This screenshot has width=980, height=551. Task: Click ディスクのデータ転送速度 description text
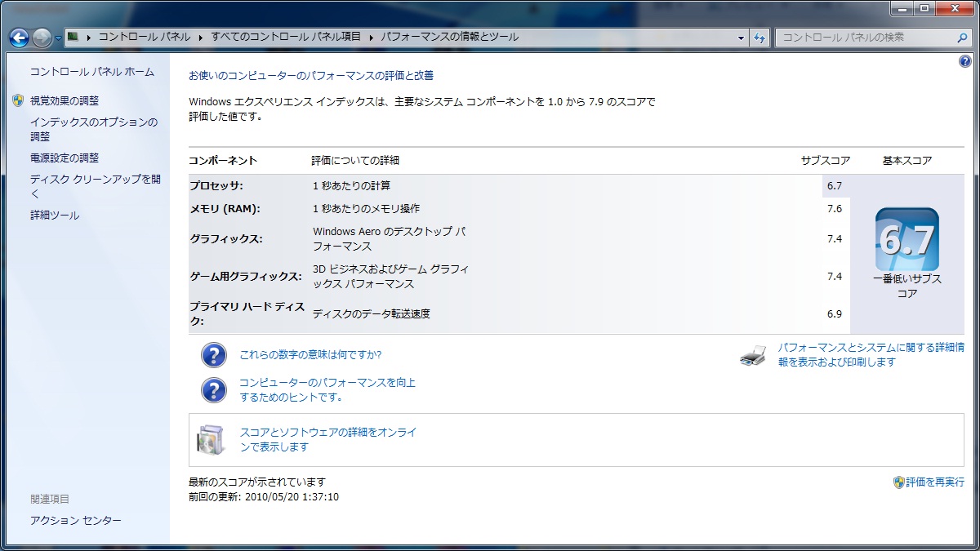(x=372, y=313)
